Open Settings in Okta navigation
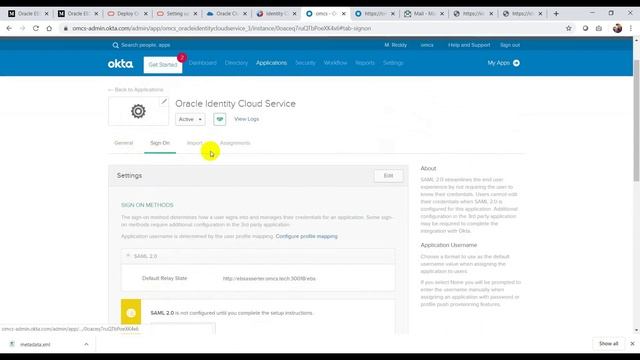Viewport: 640px width, 360px height. coord(393,63)
